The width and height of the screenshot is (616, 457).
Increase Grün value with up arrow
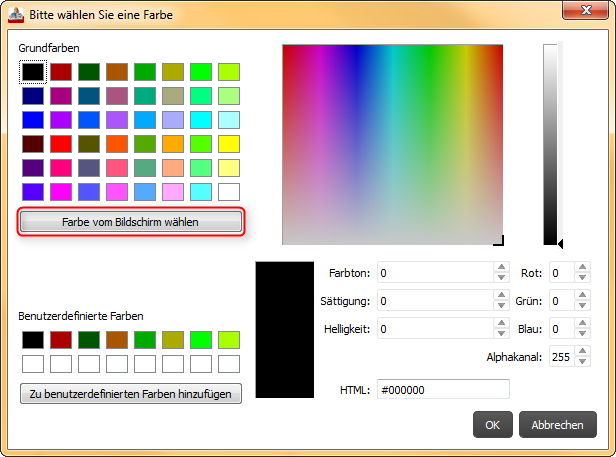pyautogui.click(x=583, y=295)
